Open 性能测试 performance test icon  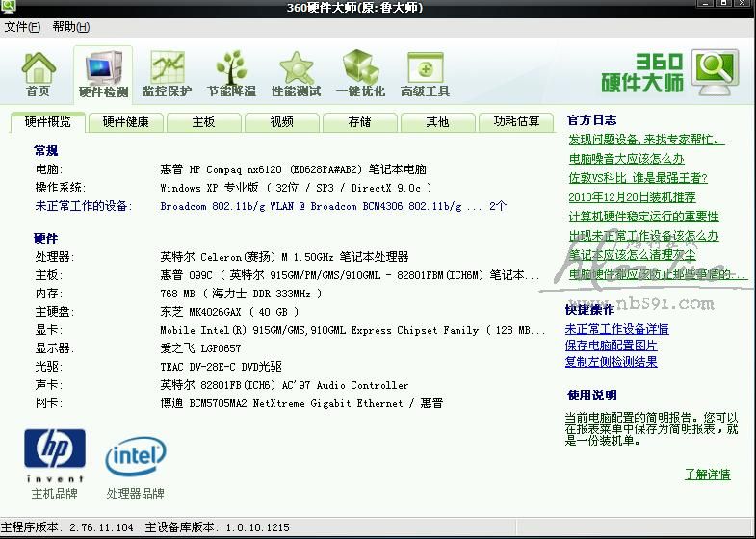tap(296, 75)
